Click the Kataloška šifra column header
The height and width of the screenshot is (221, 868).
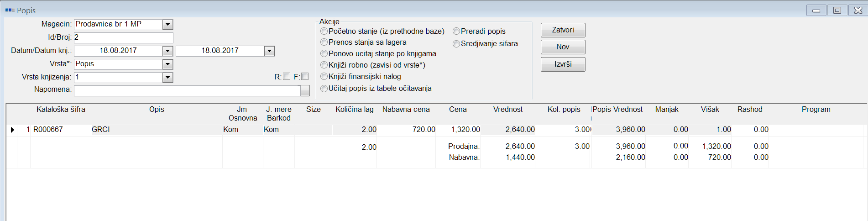tap(61, 110)
